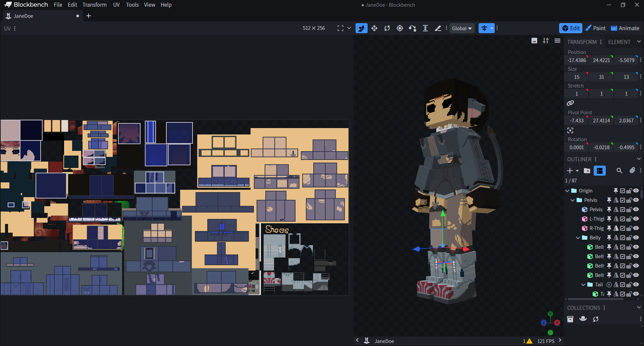Toggle lock icon on Pelvis group row

(630, 200)
